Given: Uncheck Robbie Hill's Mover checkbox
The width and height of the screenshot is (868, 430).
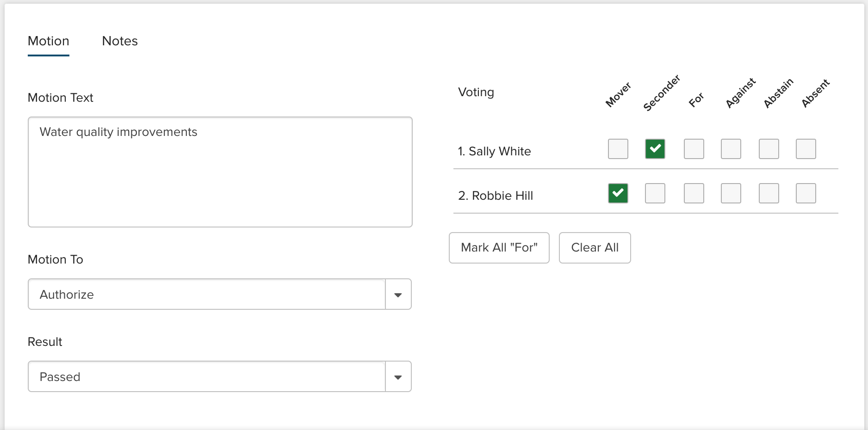Looking at the screenshot, I should pyautogui.click(x=618, y=193).
